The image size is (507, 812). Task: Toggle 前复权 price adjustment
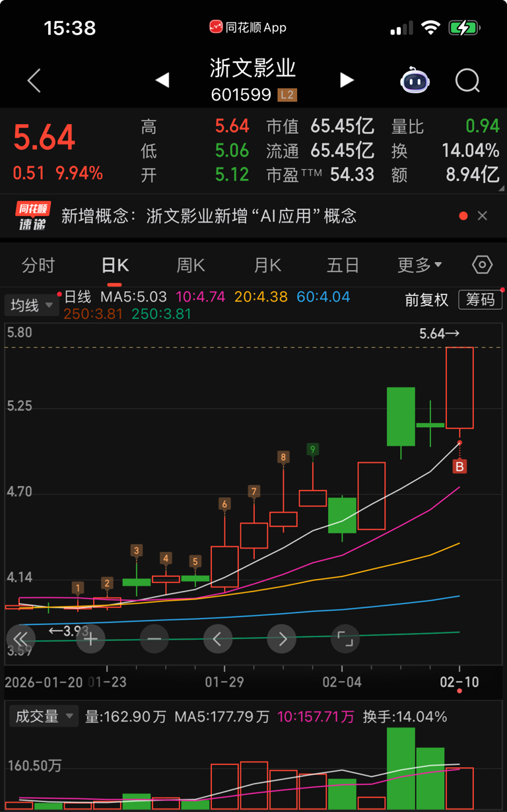pos(426,300)
